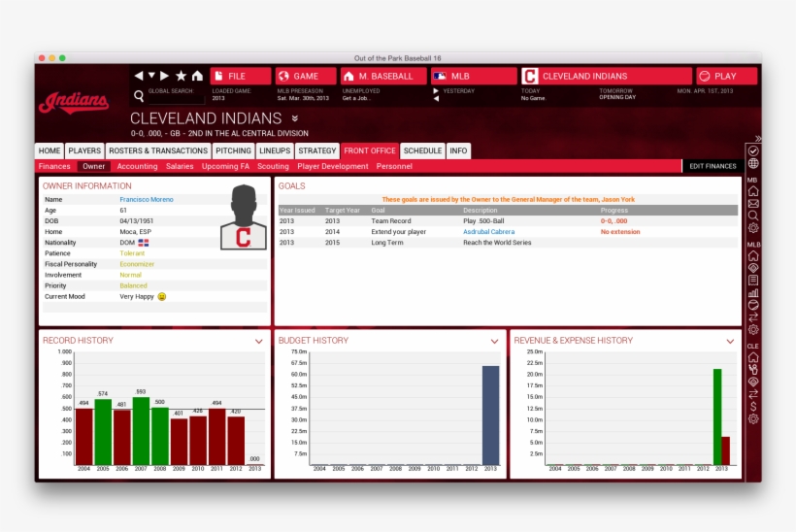Viewport: 796px width, 532px height.
Task: Expand the BUDGET HISTORY chart dropdown
Action: 494,341
